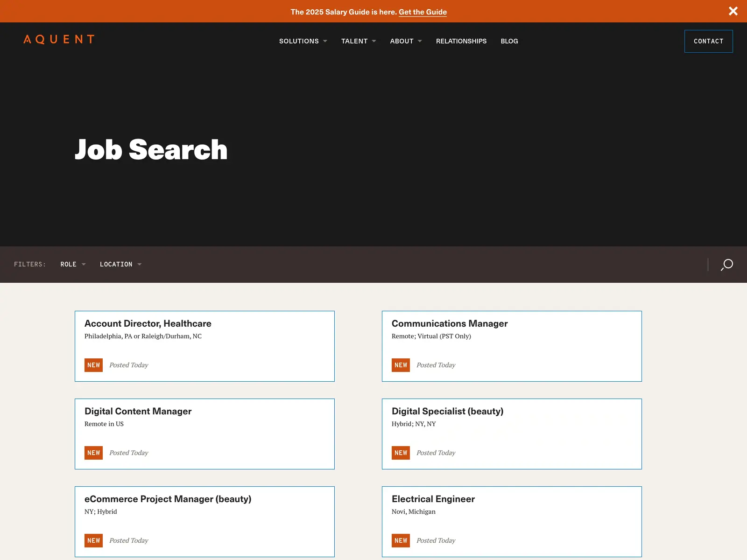Click the Contact button
This screenshot has width=747, height=560.
coord(708,41)
